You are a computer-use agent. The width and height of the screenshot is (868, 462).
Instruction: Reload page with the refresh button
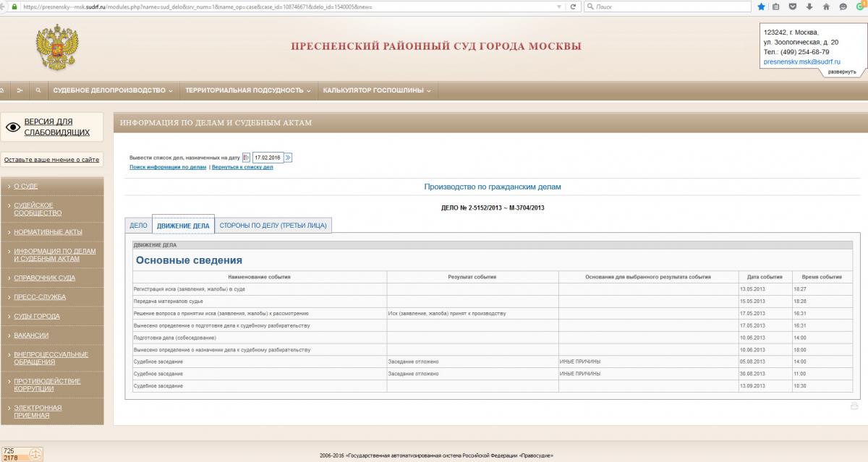click(573, 7)
